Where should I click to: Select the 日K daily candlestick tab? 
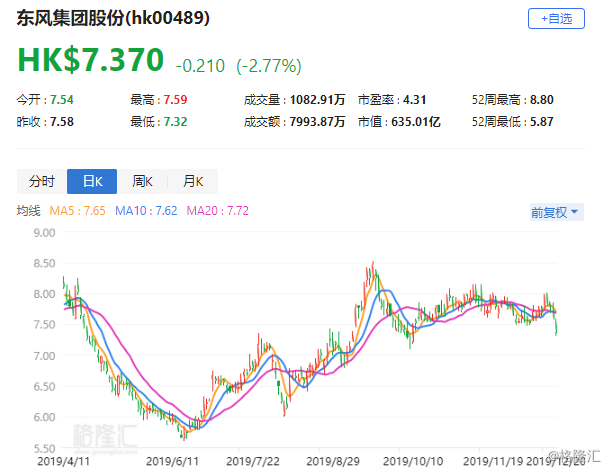(x=92, y=181)
